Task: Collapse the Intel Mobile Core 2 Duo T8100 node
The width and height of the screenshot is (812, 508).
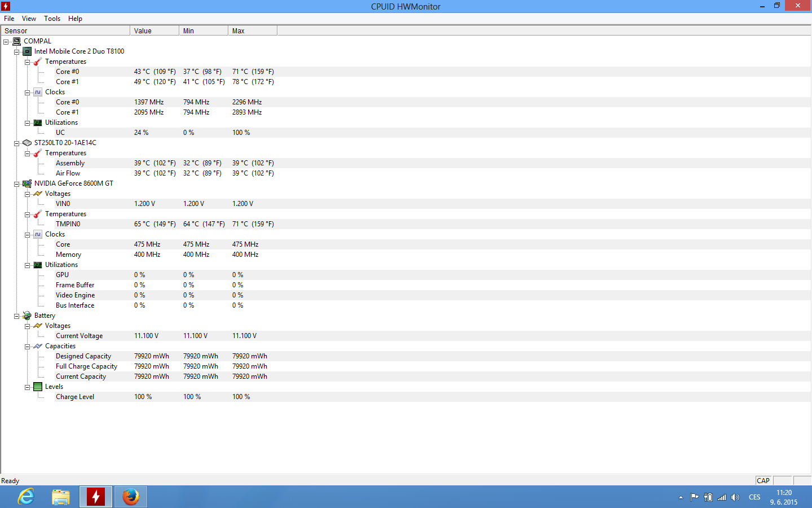Action: (x=17, y=52)
